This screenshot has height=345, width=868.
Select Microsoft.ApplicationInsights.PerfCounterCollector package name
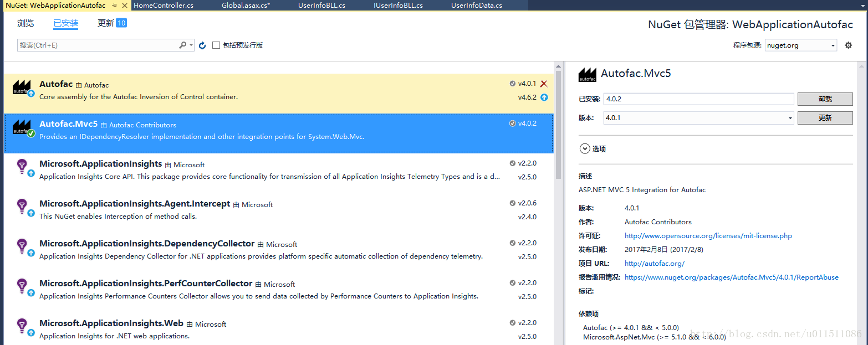146,284
